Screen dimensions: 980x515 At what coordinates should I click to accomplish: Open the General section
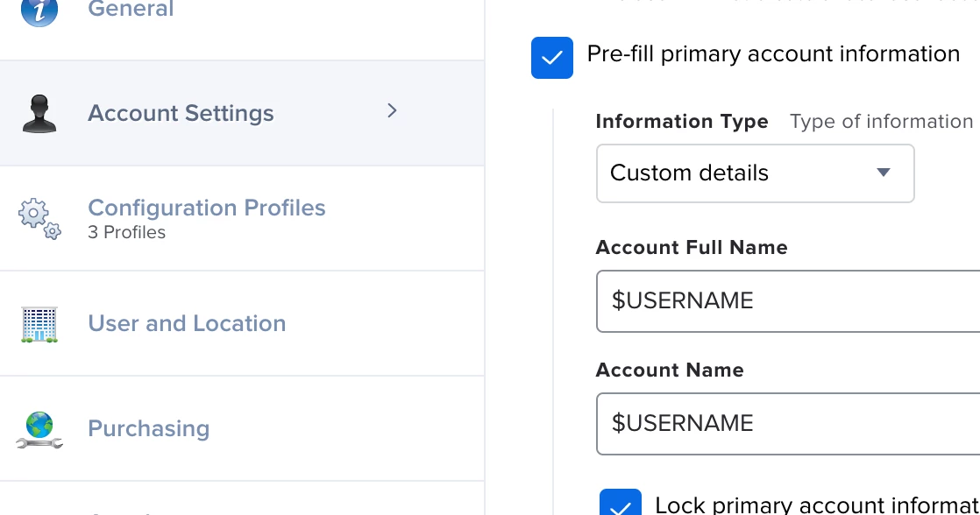click(x=131, y=10)
